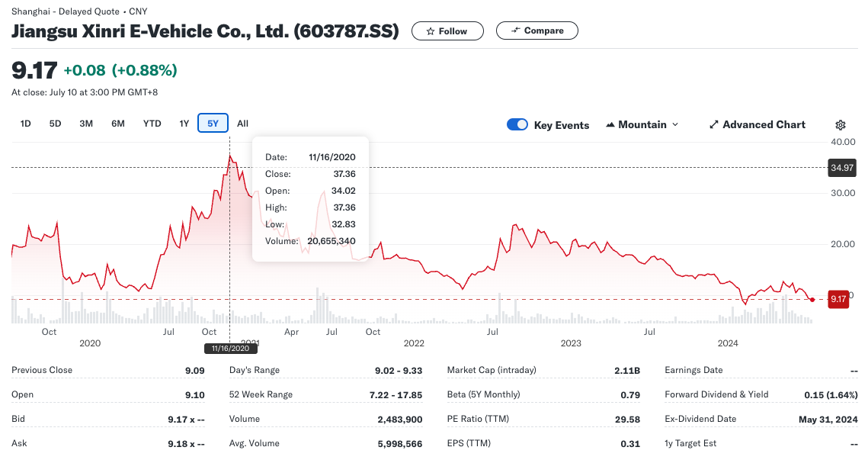Select the YTD range
The height and width of the screenshot is (460, 868).
[x=152, y=123]
